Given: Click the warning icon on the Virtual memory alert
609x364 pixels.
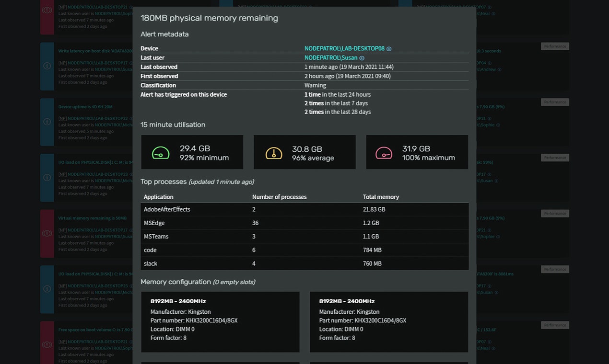Looking at the screenshot, I should 47,233.
